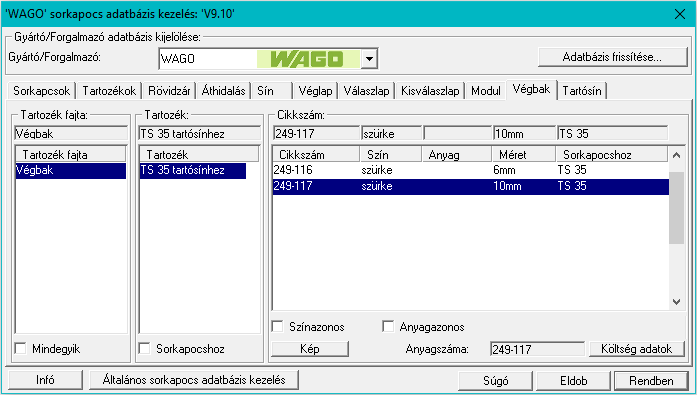Select the Véglap tab
Screen dimensions: 697x395
[x=315, y=91]
